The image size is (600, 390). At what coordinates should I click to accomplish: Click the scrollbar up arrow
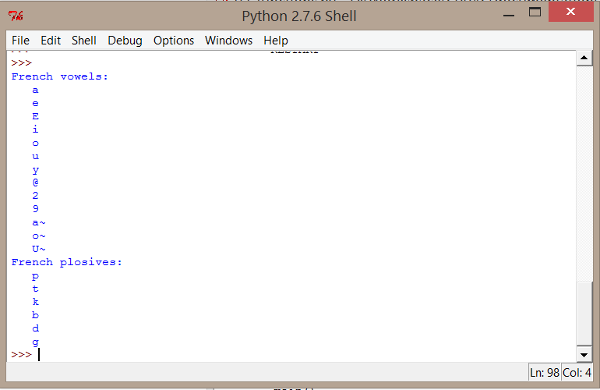(x=584, y=58)
